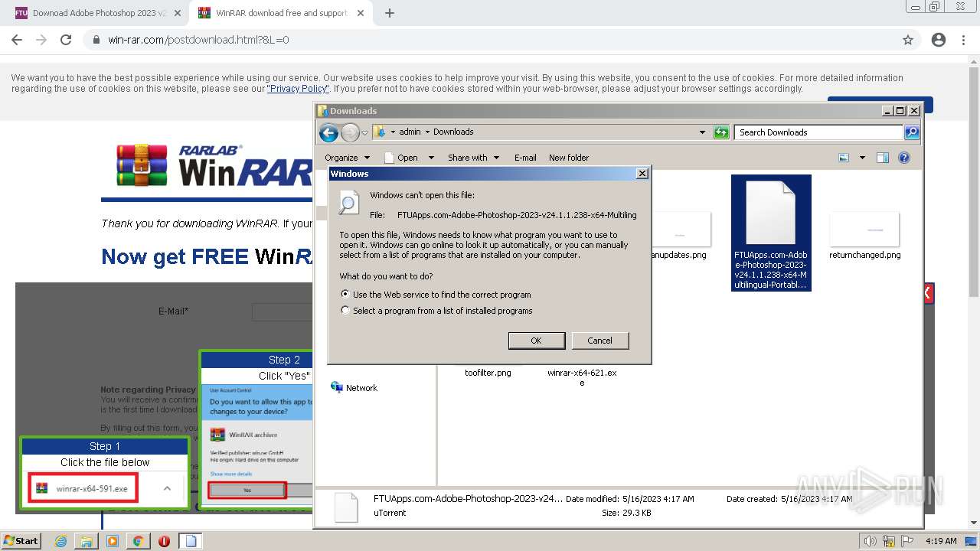This screenshot has height=551, width=980.
Task: Open the Chrome three-dot menu
Action: [963, 40]
